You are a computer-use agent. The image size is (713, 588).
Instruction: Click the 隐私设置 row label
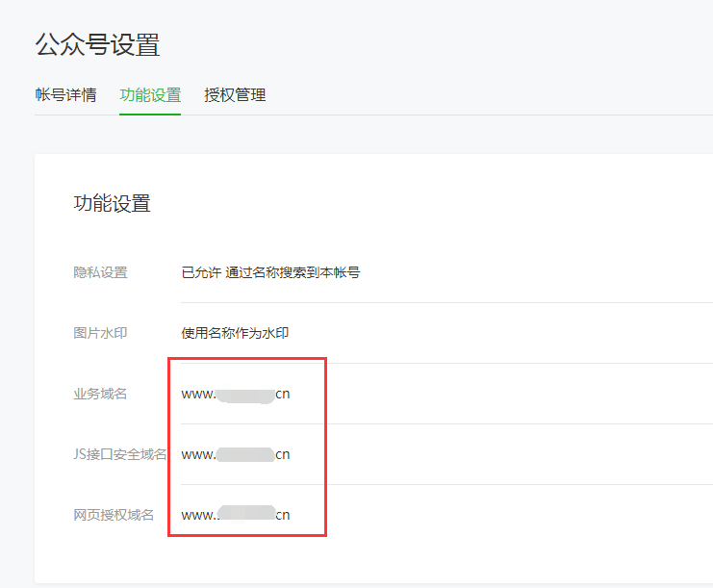pyautogui.click(x=100, y=272)
